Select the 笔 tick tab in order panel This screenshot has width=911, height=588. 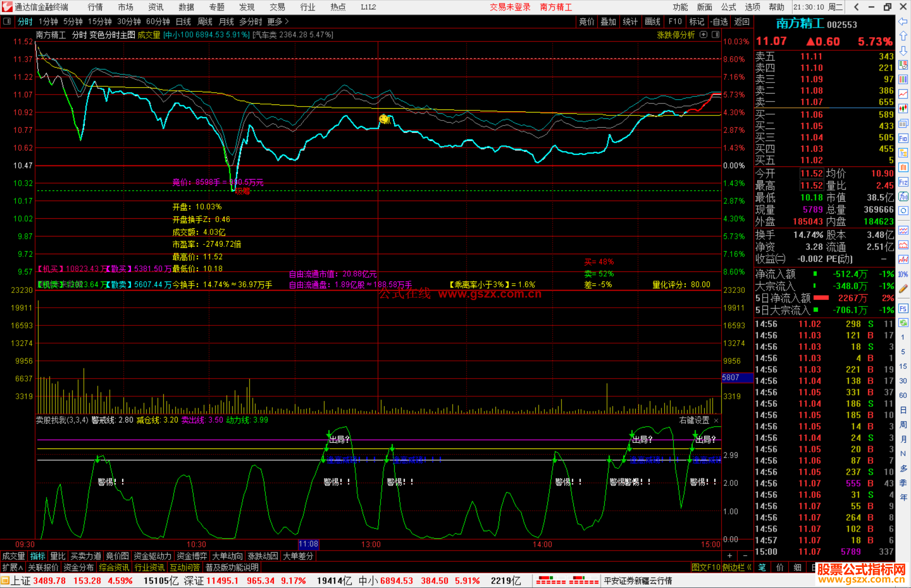pos(762,567)
